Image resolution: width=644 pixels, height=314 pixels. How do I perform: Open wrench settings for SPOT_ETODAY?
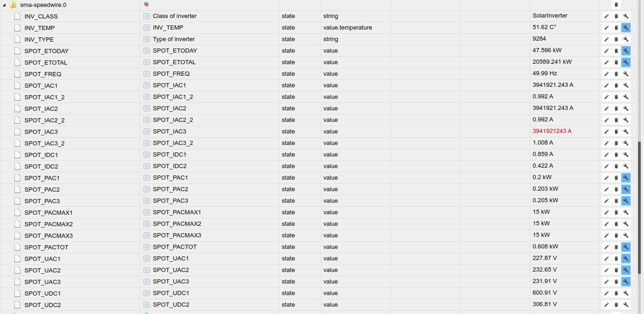[626, 51]
